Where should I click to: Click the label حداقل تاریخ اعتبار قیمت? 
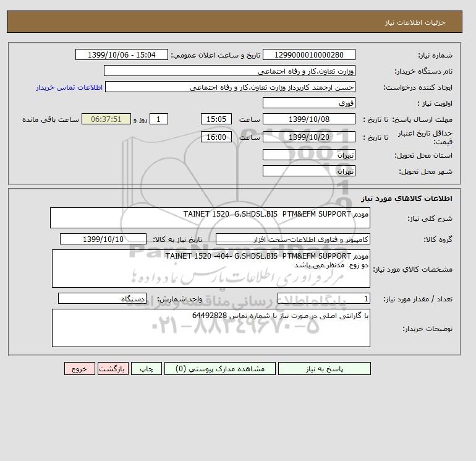click(x=425, y=137)
